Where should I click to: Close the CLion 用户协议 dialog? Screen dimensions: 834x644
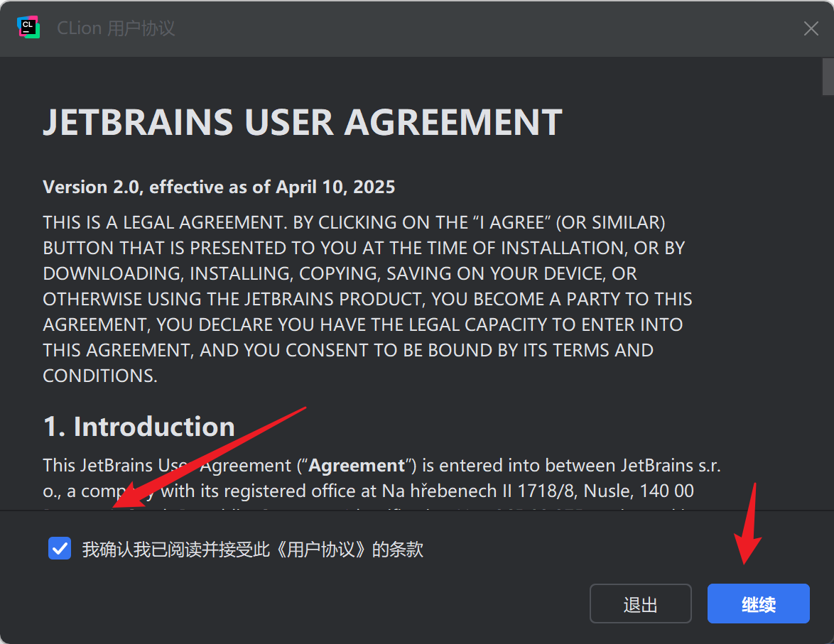click(x=811, y=28)
